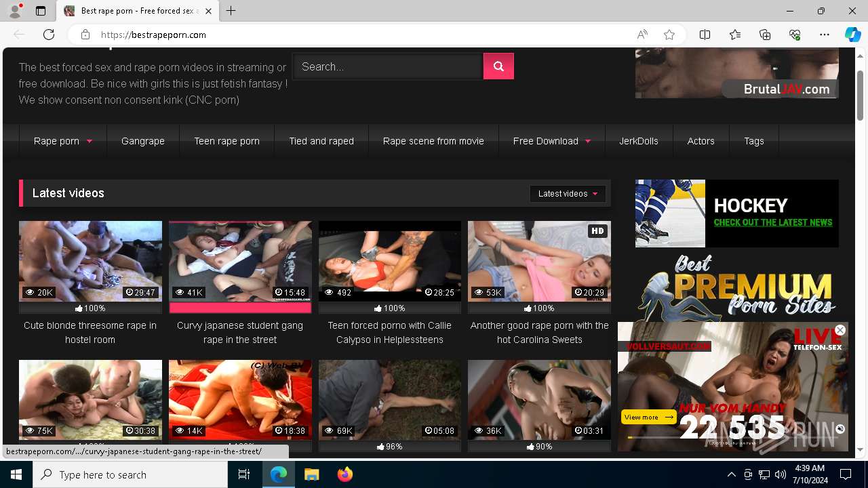868x488 pixels.
Task: Show hidden system tray icons chevron
Action: (x=732, y=474)
